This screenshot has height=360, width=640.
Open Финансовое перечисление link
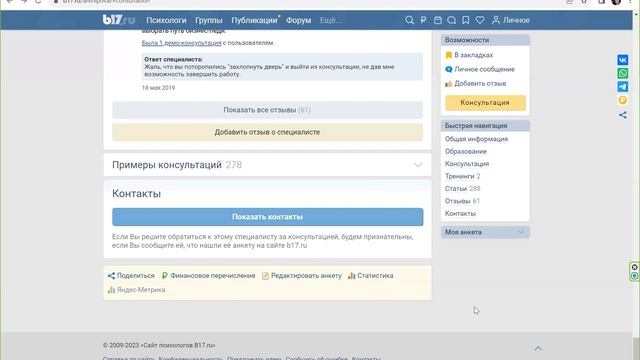(x=208, y=276)
